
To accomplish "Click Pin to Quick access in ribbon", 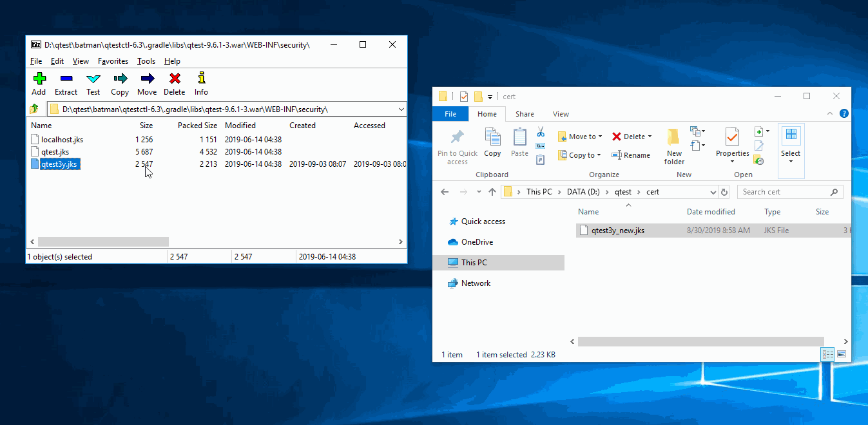I will (x=458, y=146).
